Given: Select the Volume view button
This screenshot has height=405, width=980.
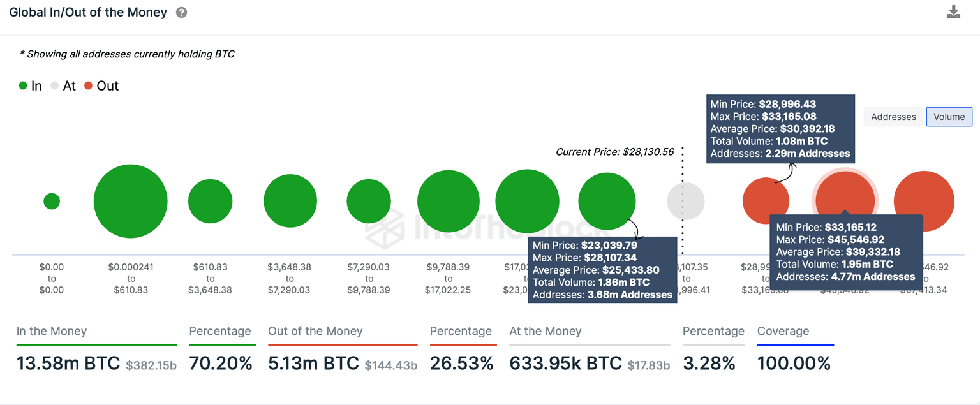Looking at the screenshot, I should pos(949,117).
